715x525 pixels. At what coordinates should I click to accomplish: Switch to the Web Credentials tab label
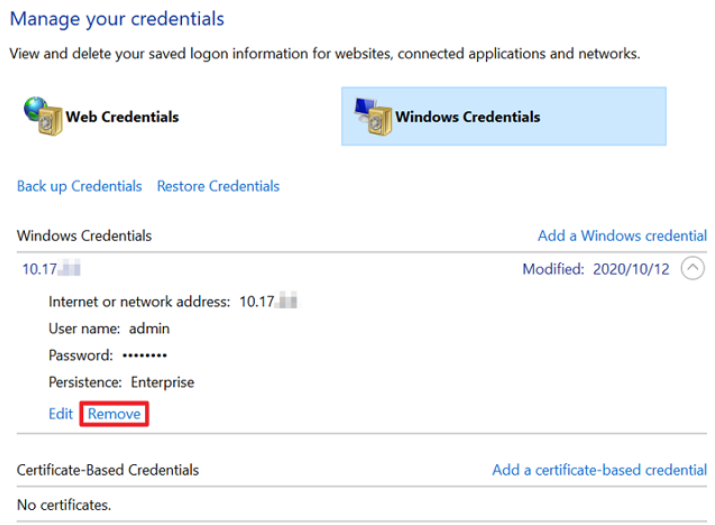point(122,117)
